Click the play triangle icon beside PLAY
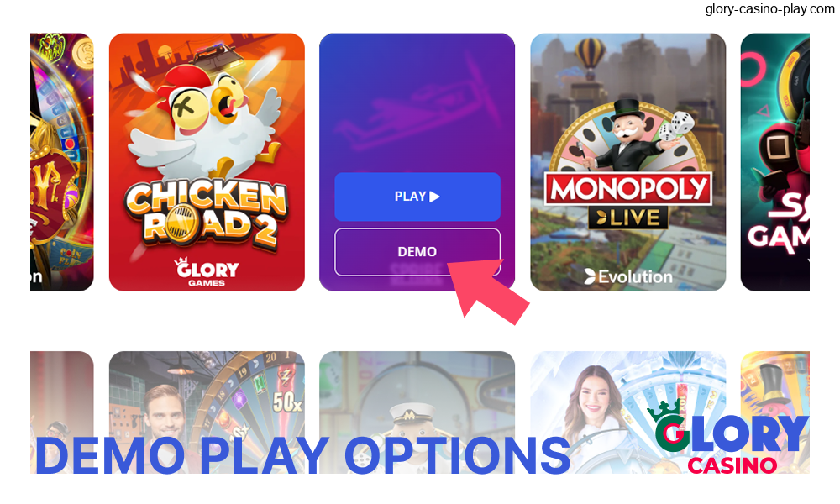The width and height of the screenshot is (840, 504). [x=435, y=197]
